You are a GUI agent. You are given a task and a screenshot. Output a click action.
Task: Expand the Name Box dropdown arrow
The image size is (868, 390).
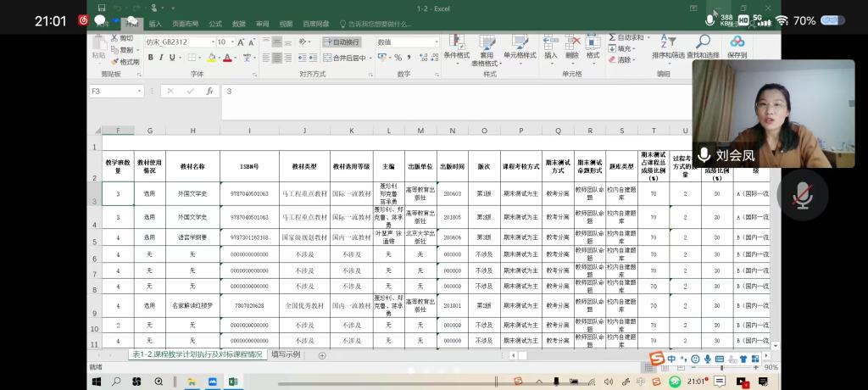(x=139, y=91)
